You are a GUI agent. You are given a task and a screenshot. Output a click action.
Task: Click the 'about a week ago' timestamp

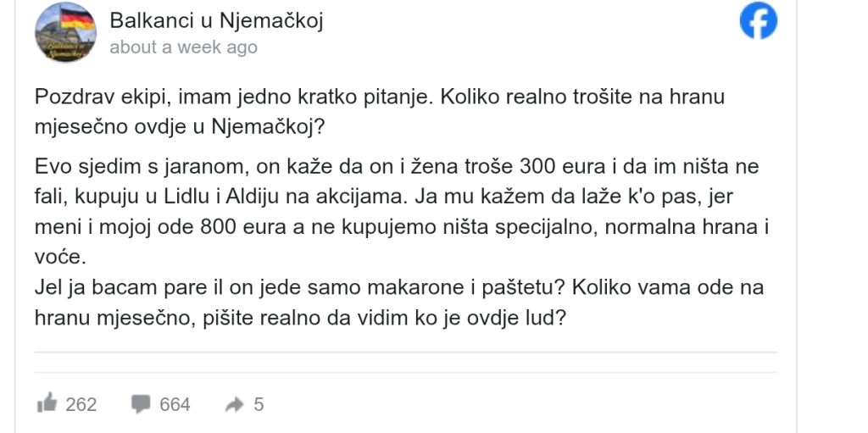183,47
